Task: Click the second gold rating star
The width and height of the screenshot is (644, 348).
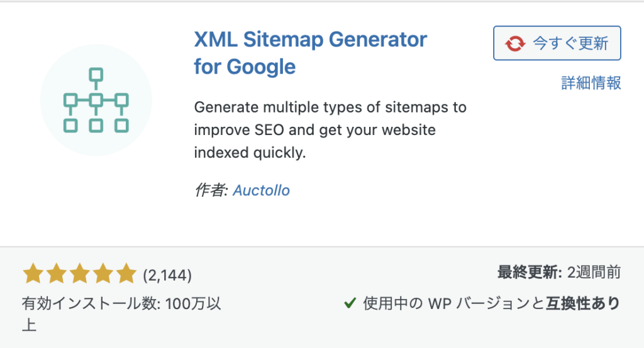Action: click(56, 274)
